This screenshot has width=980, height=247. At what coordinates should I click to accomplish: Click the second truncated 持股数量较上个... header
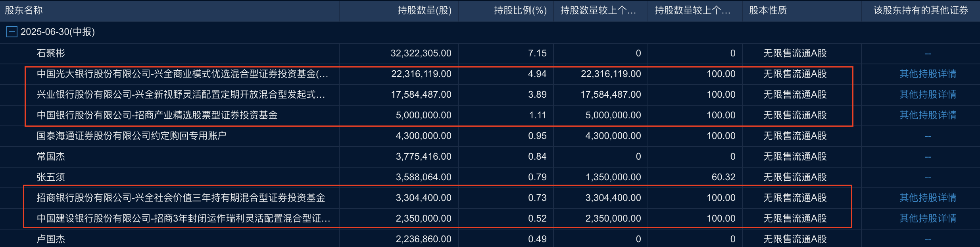tap(694, 11)
